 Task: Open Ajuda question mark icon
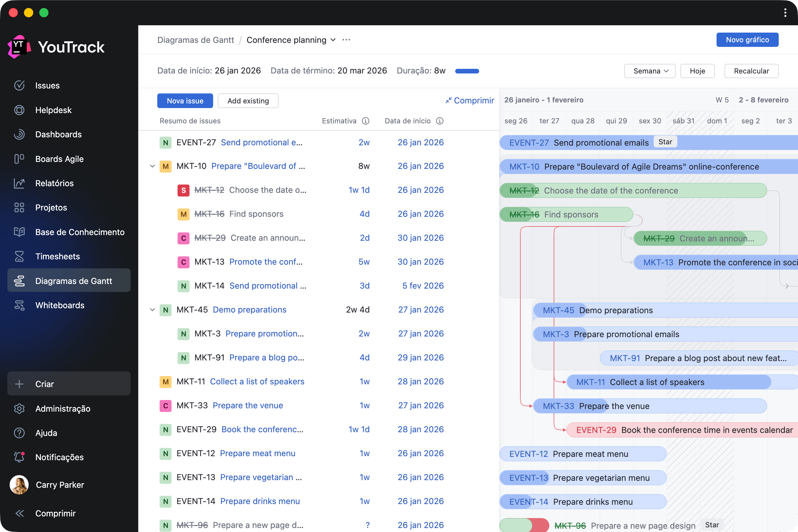pyautogui.click(x=19, y=433)
